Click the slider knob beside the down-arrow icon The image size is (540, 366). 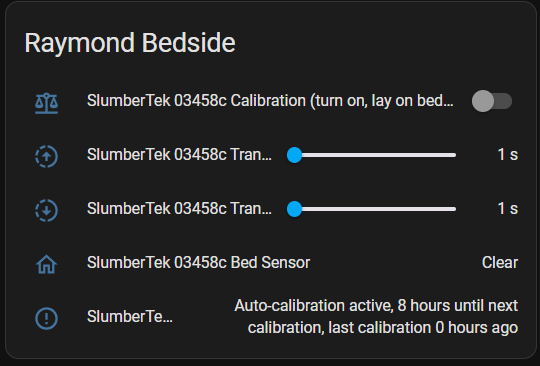[294, 209]
